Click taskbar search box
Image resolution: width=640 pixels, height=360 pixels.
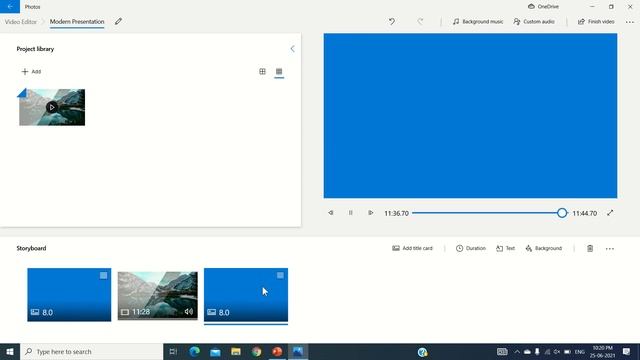[91, 351]
